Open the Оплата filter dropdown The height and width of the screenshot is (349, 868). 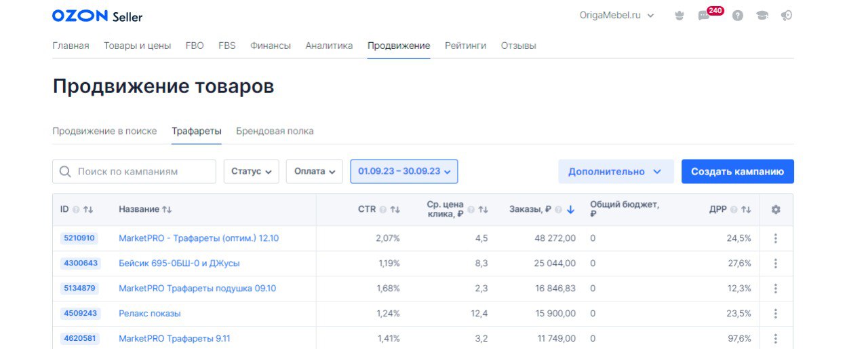point(315,172)
